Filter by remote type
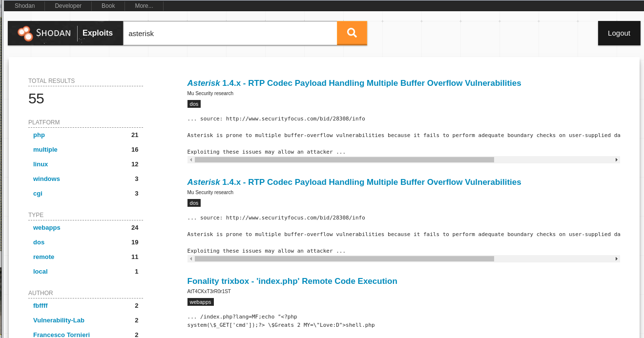 [43, 257]
